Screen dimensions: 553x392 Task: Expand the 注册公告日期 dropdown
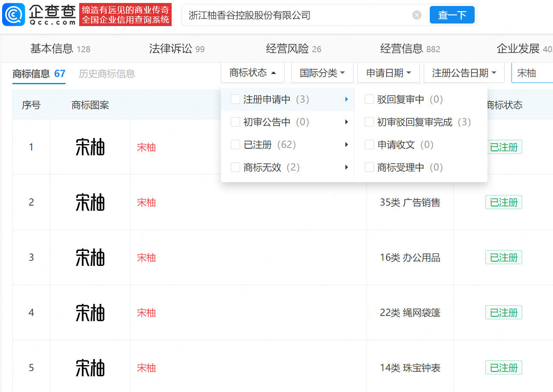[x=464, y=73]
